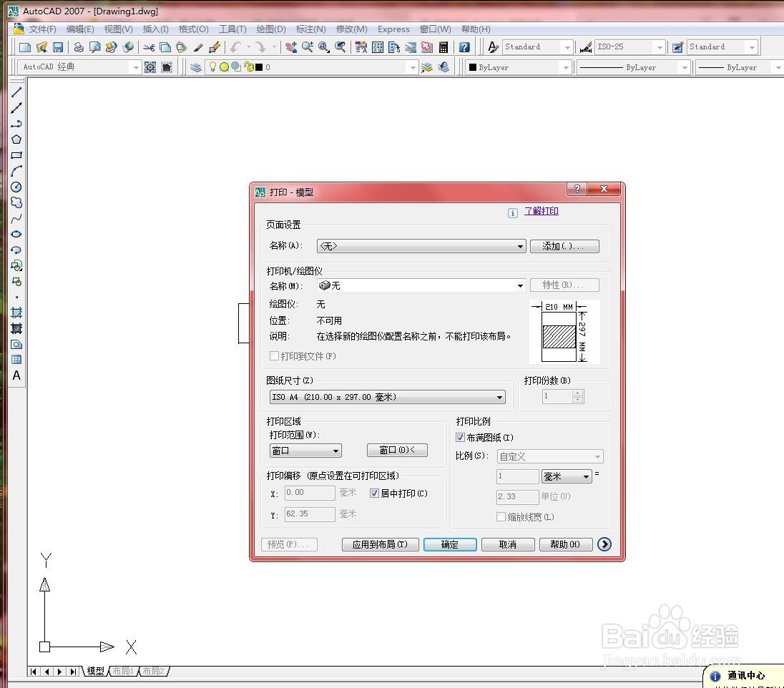Click the Pan realtime hand icon
The image size is (784, 688).
point(291,47)
